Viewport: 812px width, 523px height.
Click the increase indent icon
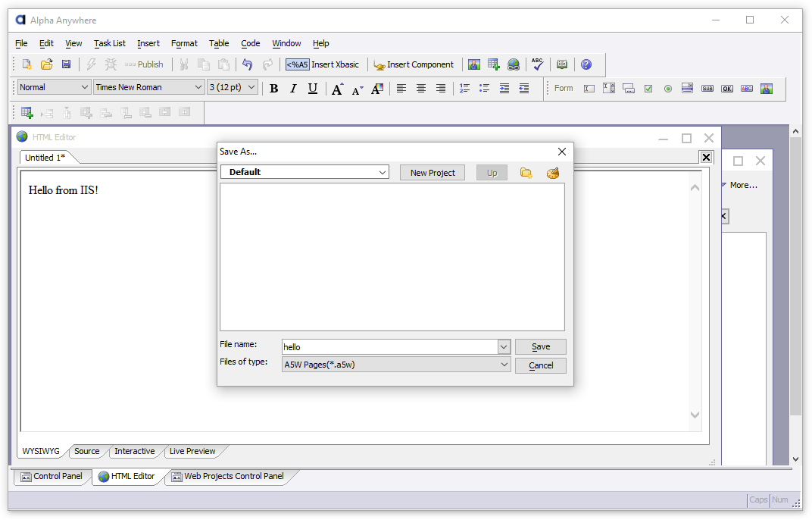(x=504, y=89)
